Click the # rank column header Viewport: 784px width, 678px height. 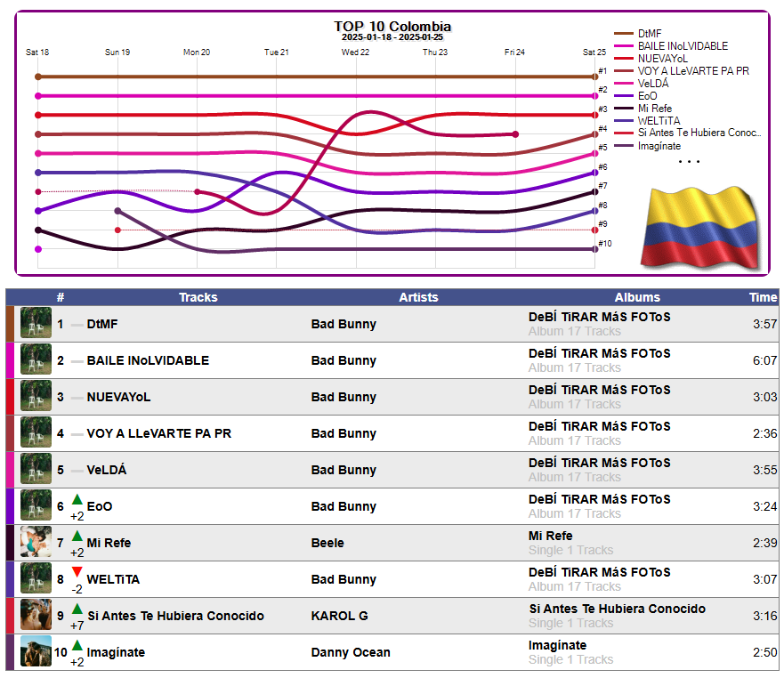[61, 297]
